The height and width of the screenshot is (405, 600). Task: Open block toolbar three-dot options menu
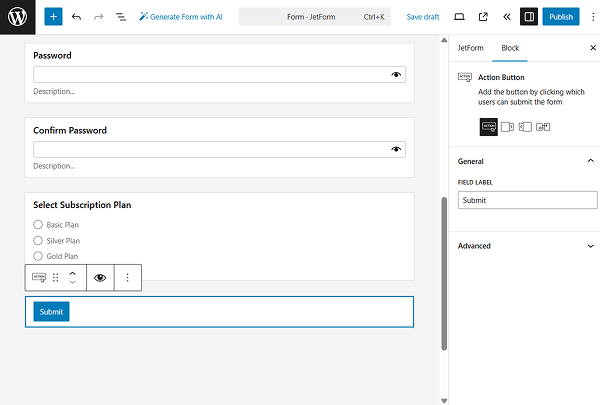pos(127,278)
